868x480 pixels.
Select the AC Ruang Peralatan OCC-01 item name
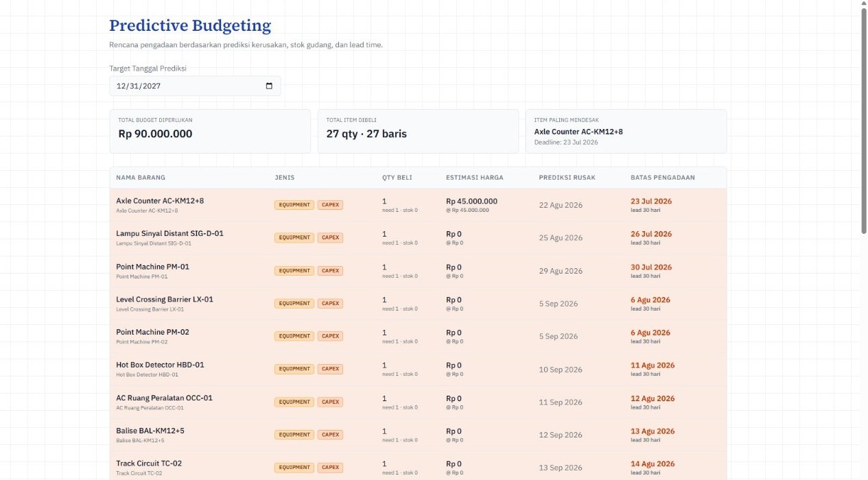pyautogui.click(x=164, y=398)
